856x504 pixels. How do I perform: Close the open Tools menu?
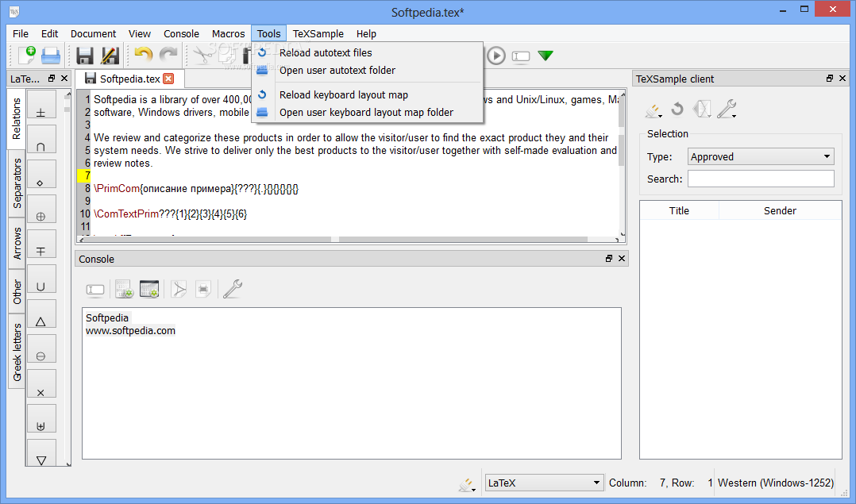268,34
